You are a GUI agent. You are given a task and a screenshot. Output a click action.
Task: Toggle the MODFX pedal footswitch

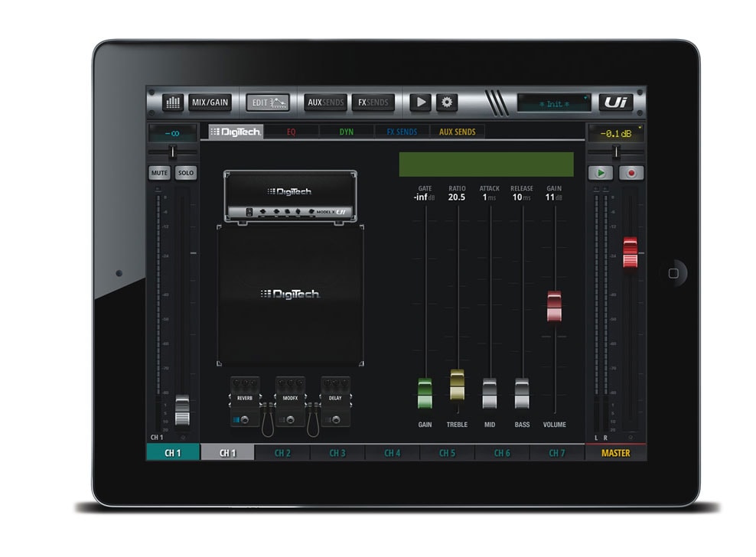coord(291,419)
